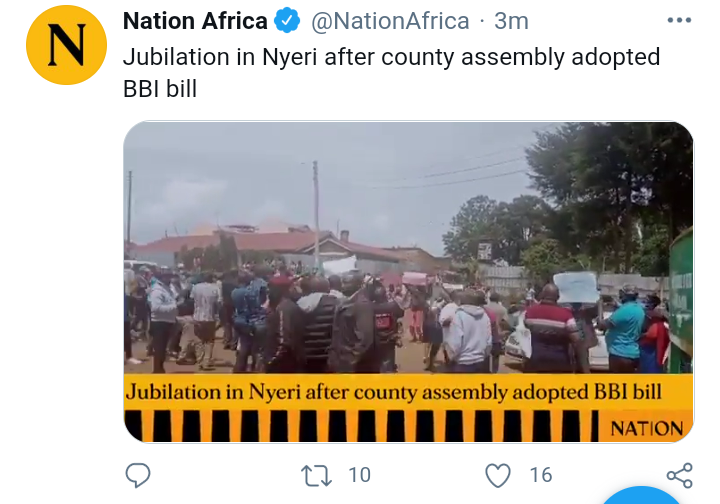Open the Nation Africa display name

click(195, 21)
